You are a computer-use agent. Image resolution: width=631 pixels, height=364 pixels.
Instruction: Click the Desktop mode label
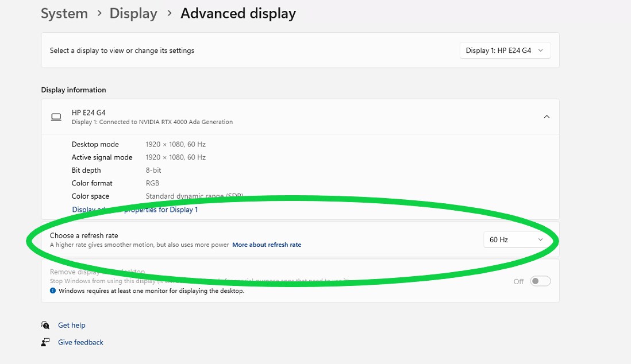[95, 144]
